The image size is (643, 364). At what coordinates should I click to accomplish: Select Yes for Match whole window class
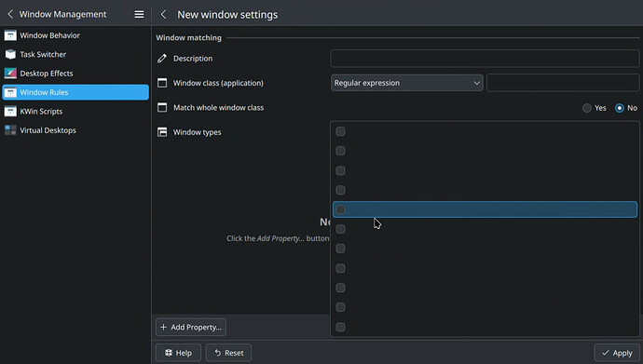click(x=587, y=108)
